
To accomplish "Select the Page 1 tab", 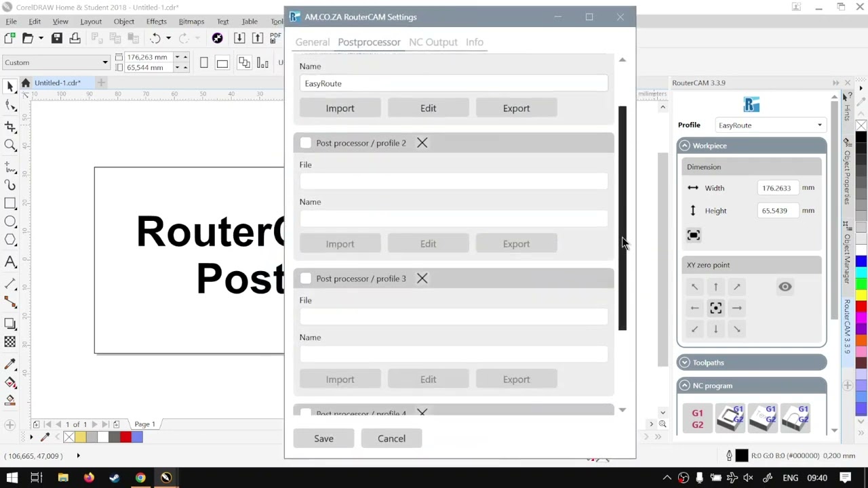I will point(144,424).
